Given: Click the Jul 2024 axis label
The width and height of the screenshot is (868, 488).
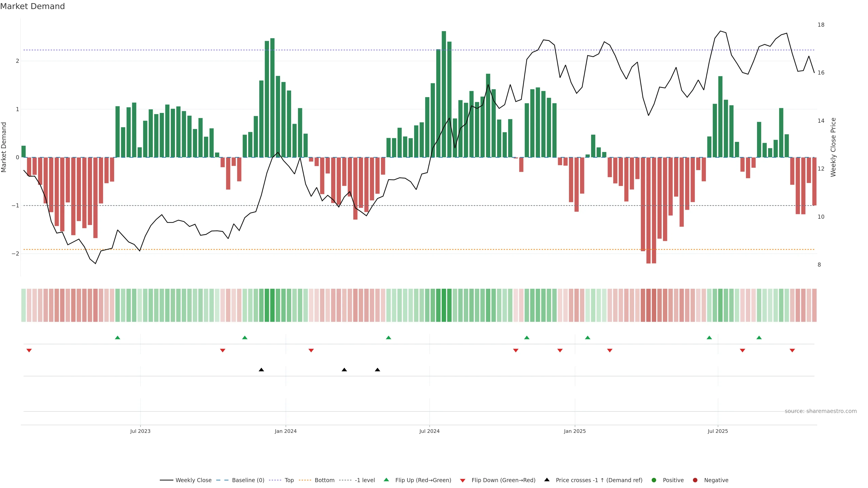Looking at the screenshot, I should coord(429,431).
